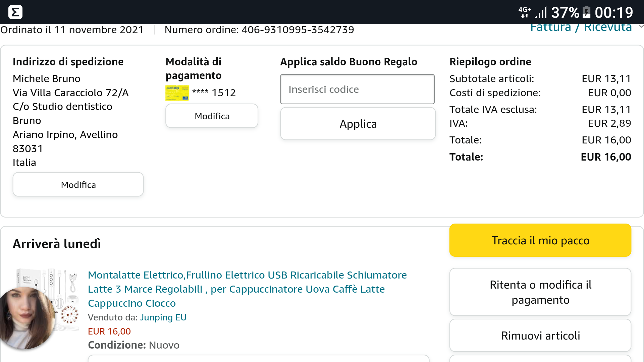The height and width of the screenshot is (362, 644).
Task: Expand the Fattura / Ricevuta dropdown arrow
Action: [641, 26]
